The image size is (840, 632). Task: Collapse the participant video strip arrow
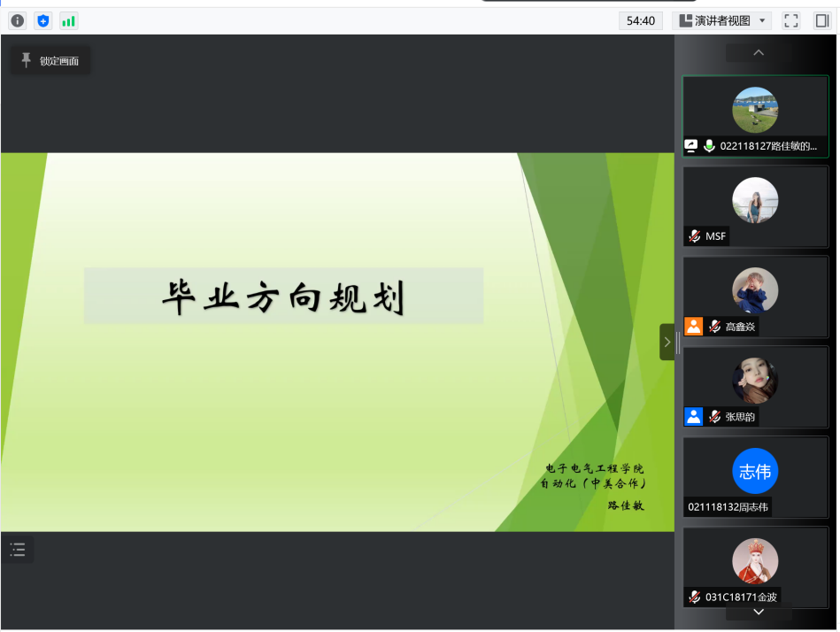tap(667, 342)
